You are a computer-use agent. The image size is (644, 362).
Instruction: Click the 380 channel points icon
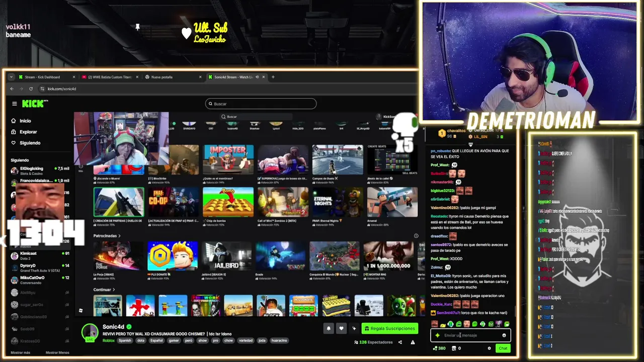(435, 348)
